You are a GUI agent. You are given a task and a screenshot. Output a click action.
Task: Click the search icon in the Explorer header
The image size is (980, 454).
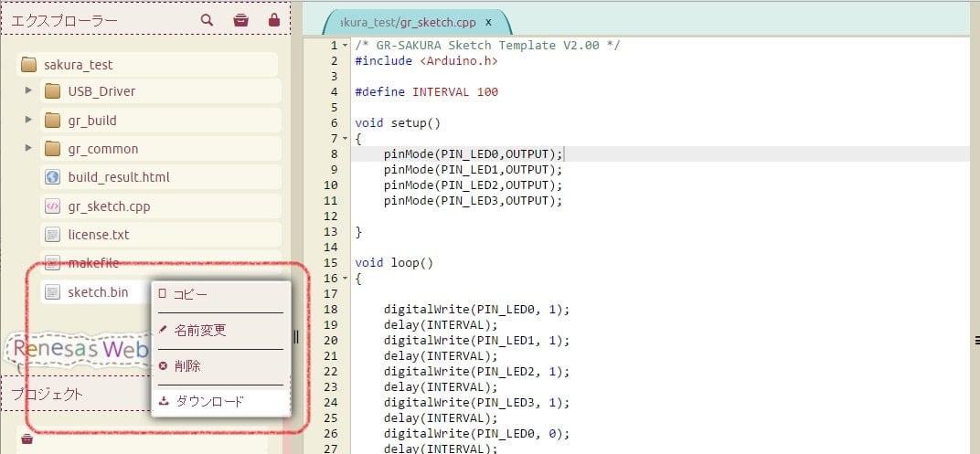tap(208, 19)
